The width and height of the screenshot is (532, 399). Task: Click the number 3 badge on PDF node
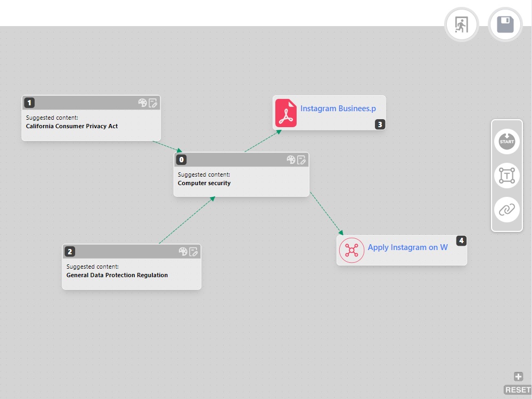[x=380, y=124]
